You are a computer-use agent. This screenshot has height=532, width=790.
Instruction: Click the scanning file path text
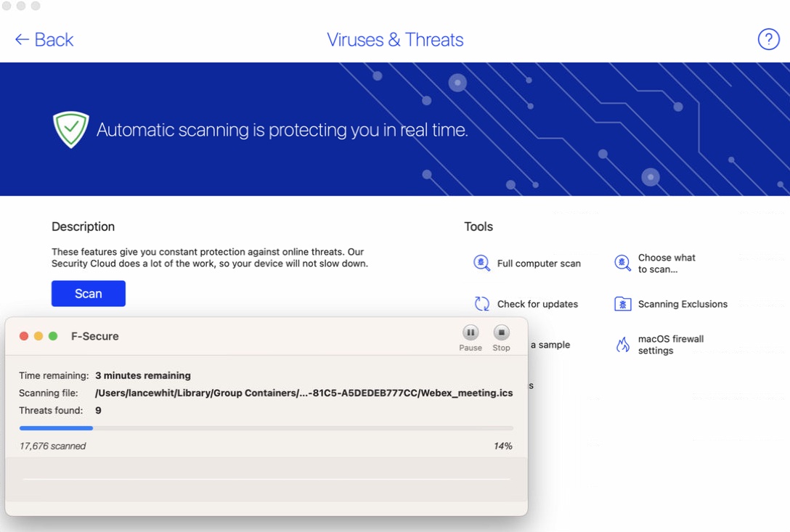tap(304, 393)
